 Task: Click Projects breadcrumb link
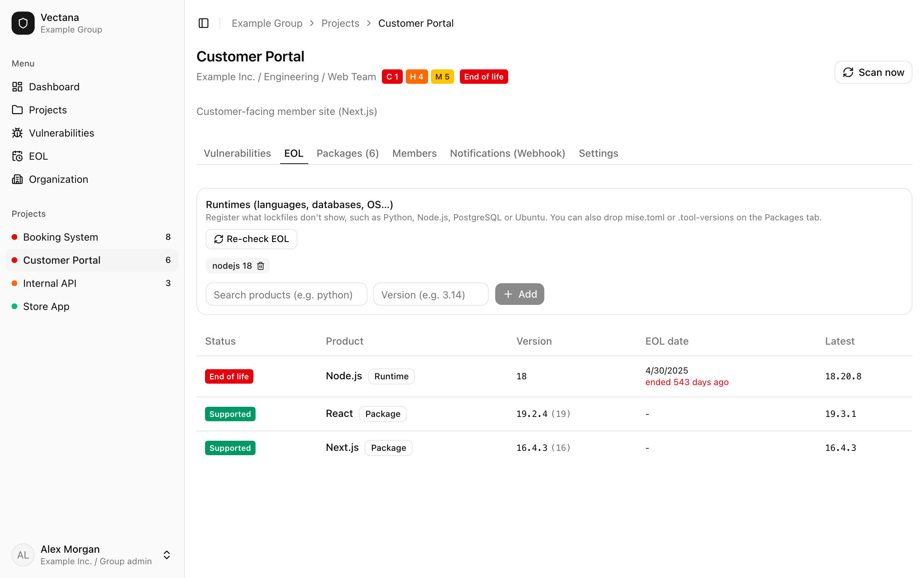(340, 23)
